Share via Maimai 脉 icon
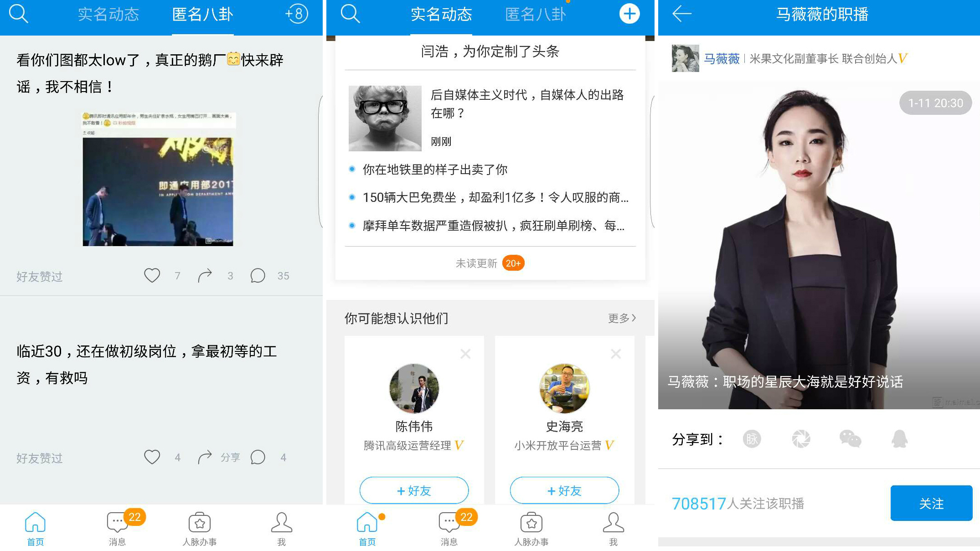 (752, 439)
